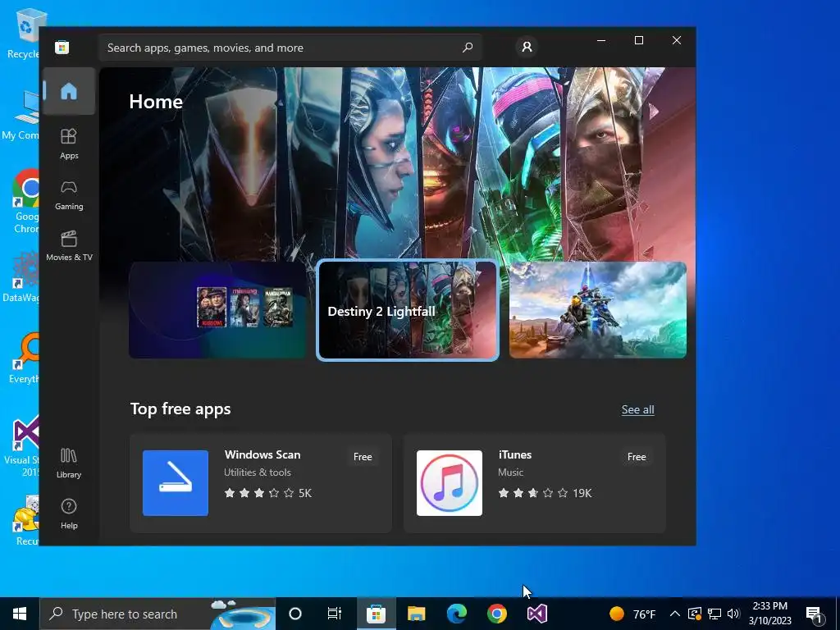Select the Everything desktop shortcut
The image size is (840, 630).
coord(24,358)
